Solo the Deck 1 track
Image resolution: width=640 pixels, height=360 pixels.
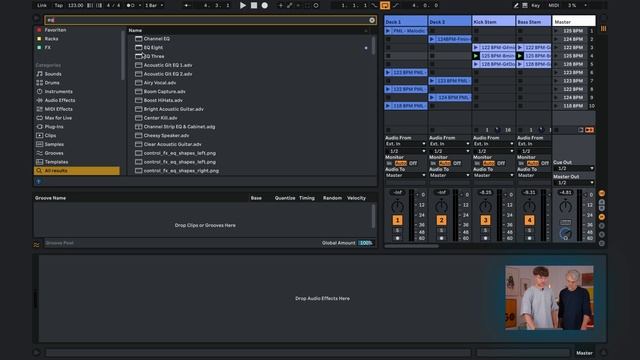tap(397, 231)
